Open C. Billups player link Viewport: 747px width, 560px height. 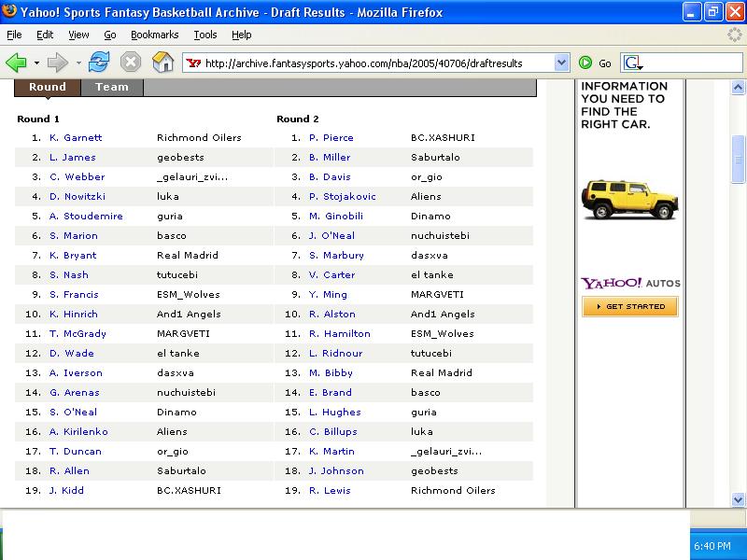pyautogui.click(x=333, y=431)
